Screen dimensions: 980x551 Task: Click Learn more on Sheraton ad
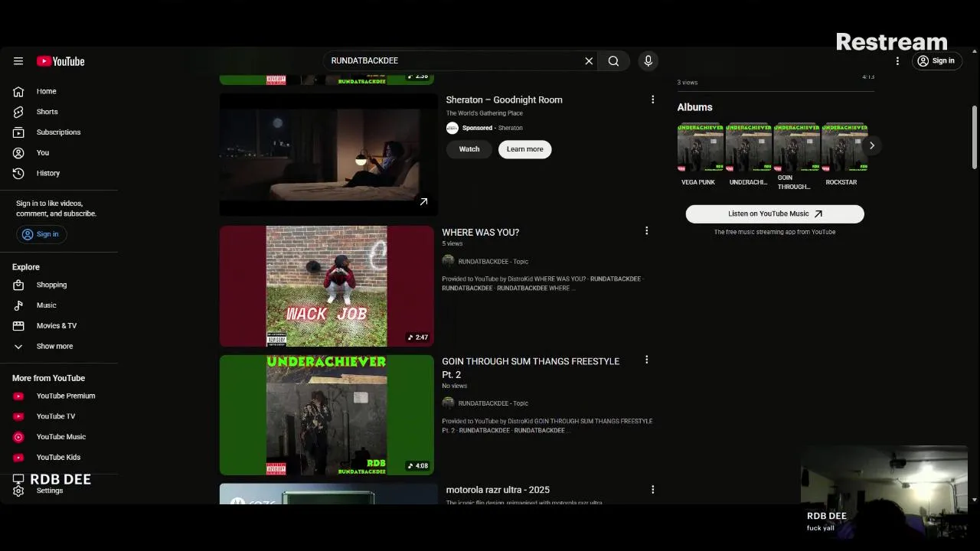[524, 149]
